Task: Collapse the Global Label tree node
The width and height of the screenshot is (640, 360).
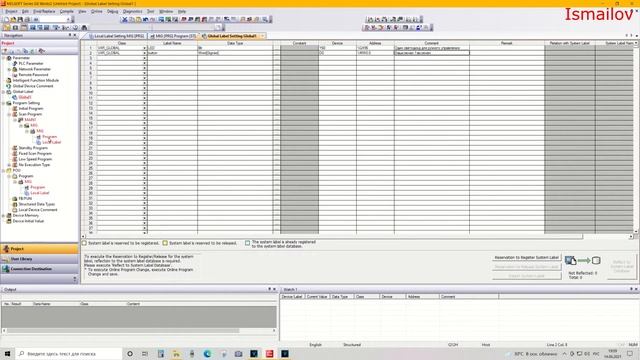Action: point(4,92)
